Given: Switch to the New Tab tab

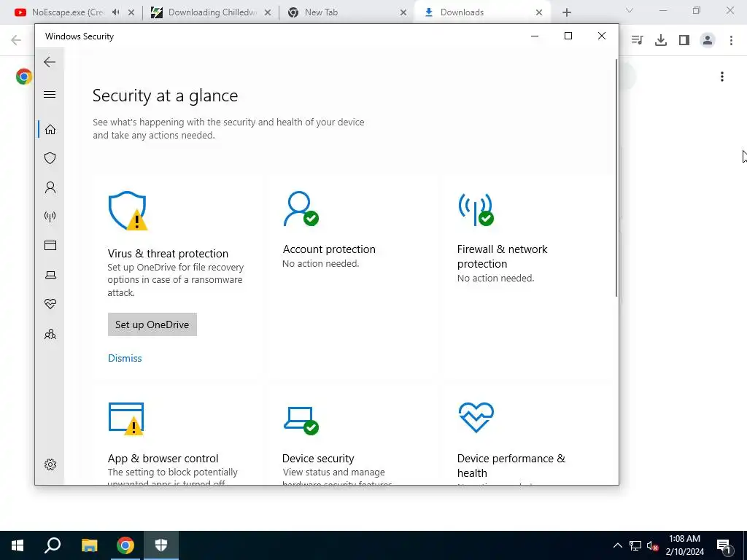Looking at the screenshot, I should [321, 12].
